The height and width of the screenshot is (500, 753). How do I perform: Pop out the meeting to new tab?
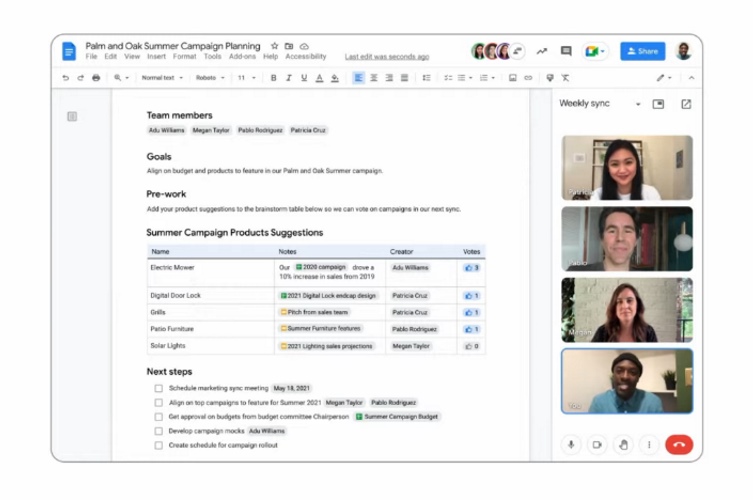686,104
